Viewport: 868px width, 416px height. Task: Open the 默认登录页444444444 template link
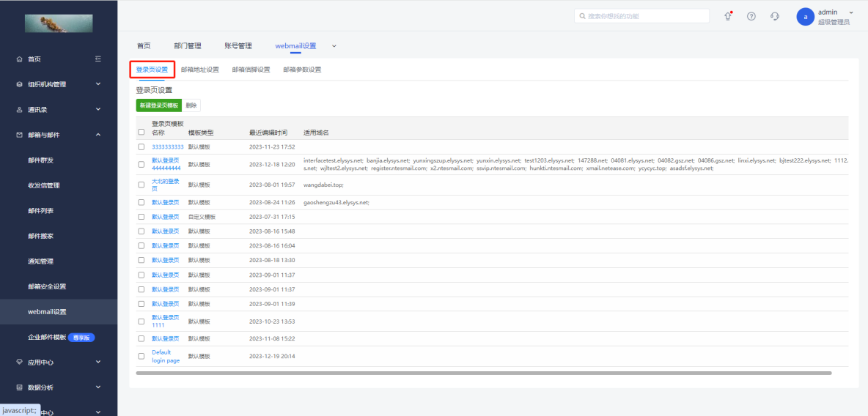tap(166, 164)
